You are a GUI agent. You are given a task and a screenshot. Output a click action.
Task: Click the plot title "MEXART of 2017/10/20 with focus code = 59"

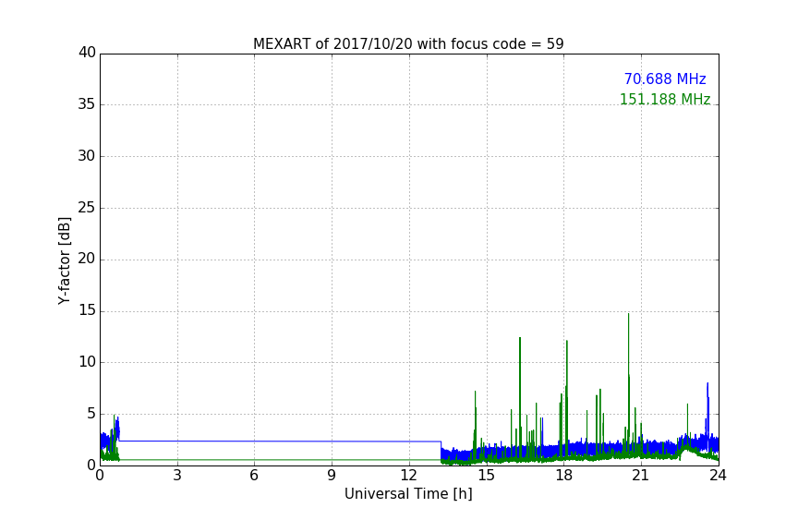coord(408,43)
